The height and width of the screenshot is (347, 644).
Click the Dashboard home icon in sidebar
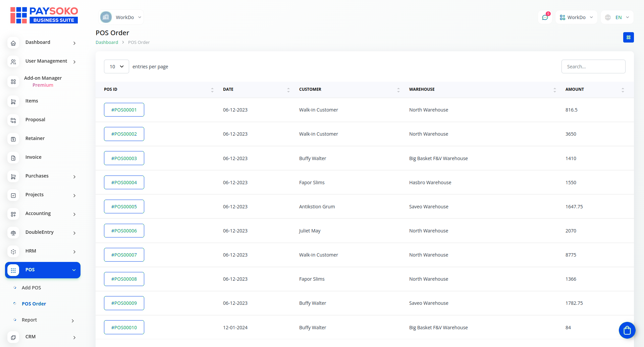(x=13, y=43)
